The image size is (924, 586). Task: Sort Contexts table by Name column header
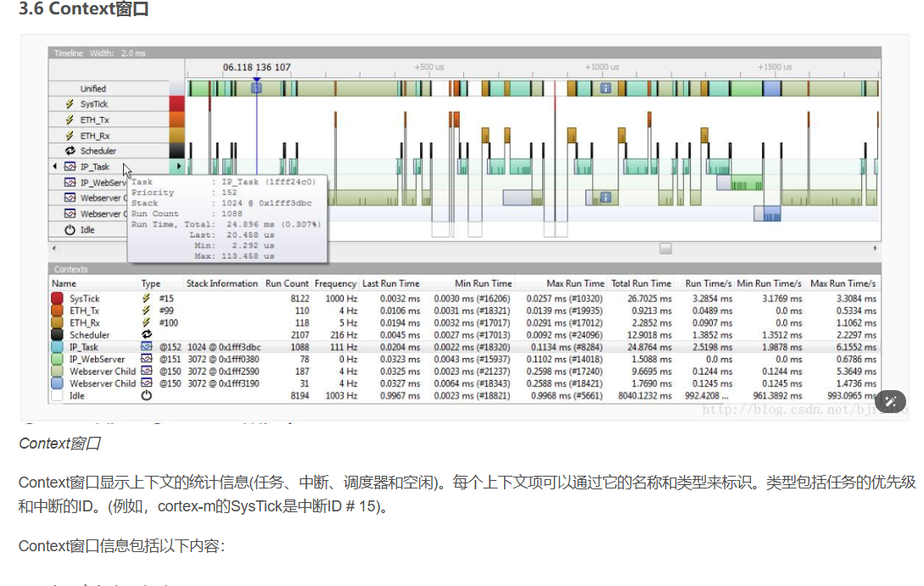(x=64, y=284)
